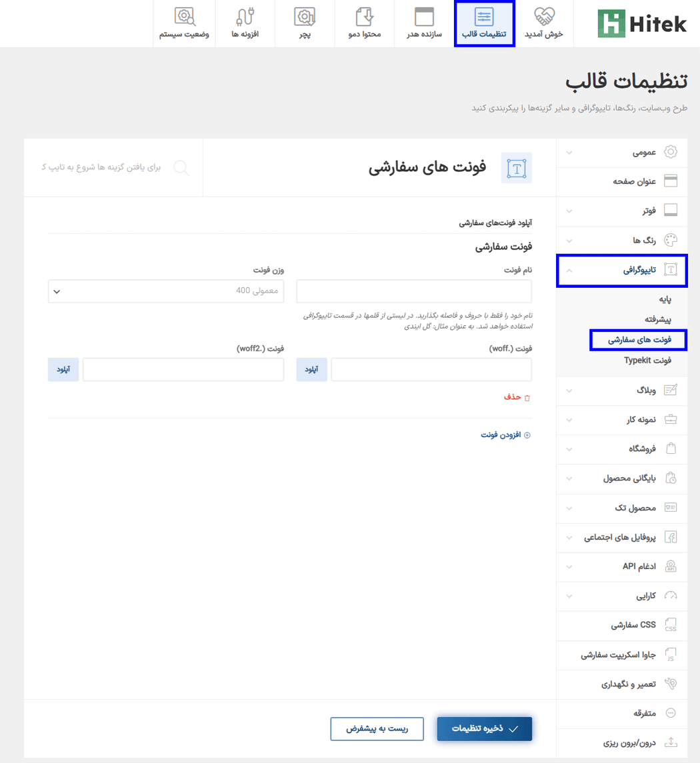Click the فونت (.woff2) path field
Image resolution: width=700 pixels, height=763 pixels.
183,370
